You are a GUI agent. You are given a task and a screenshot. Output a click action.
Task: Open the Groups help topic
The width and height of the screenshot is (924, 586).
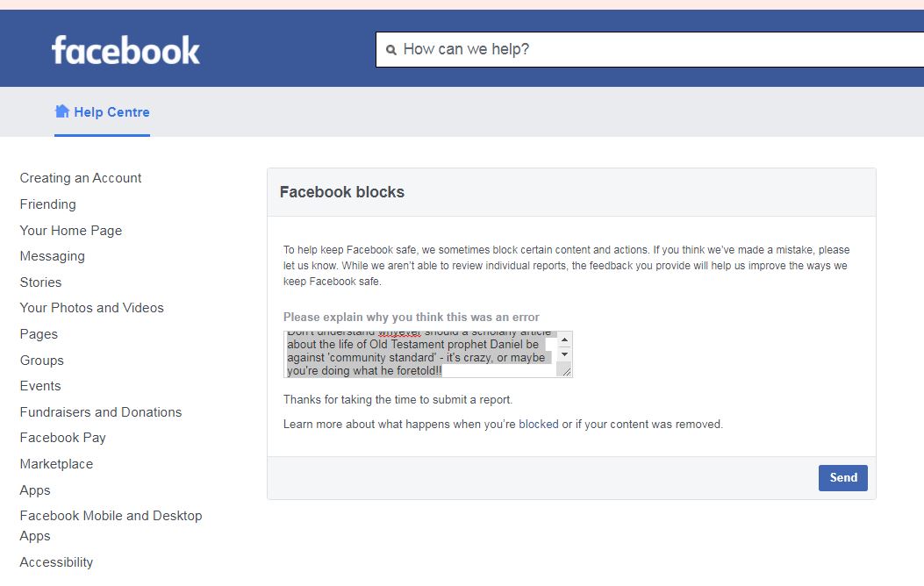click(42, 361)
